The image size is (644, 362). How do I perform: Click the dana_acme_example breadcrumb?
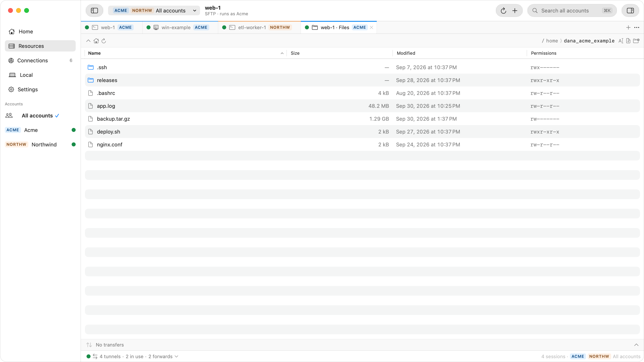click(x=589, y=41)
